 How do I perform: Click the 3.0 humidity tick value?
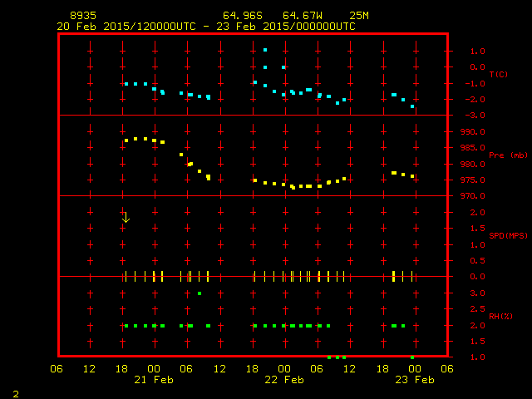point(477,293)
